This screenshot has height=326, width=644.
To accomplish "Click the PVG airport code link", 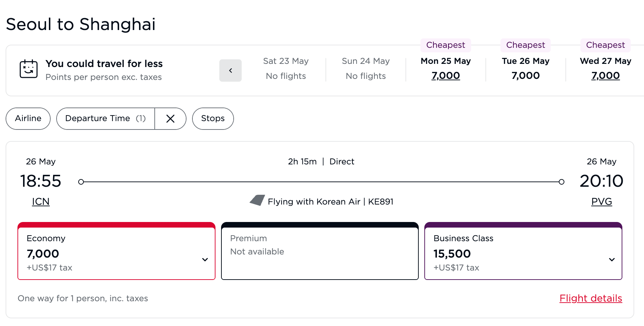I will point(601,202).
